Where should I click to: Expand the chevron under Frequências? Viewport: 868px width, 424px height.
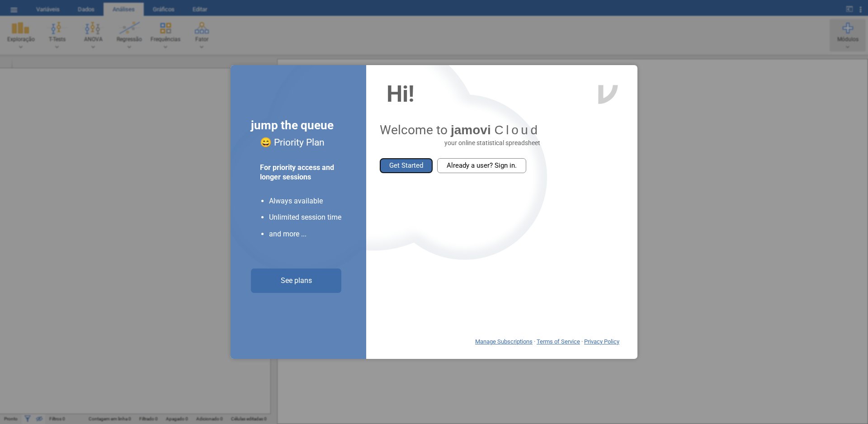[x=165, y=47]
